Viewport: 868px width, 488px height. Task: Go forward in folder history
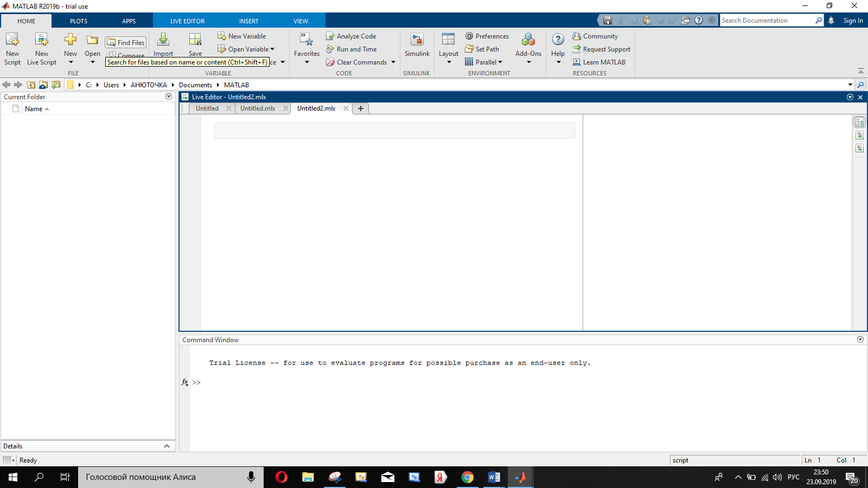tap(18, 85)
